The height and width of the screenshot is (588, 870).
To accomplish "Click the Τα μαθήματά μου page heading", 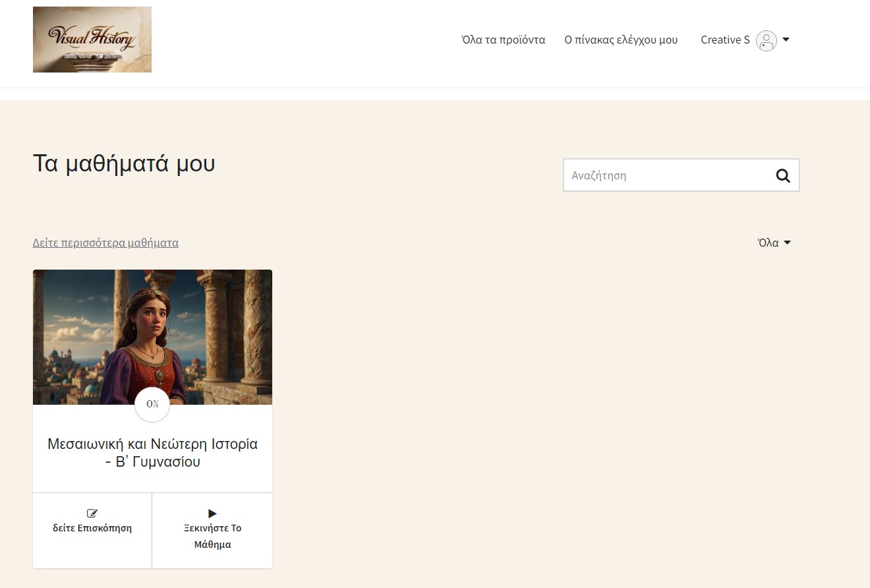I will click(x=124, y=163).
